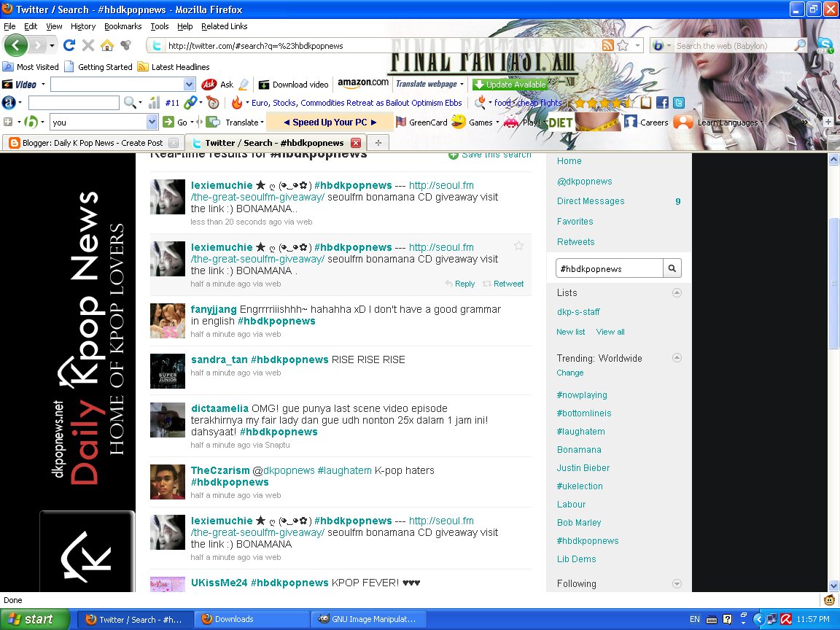
Task: Click the Update Available button
Action: pyautogui.click(x=510, y=85)
